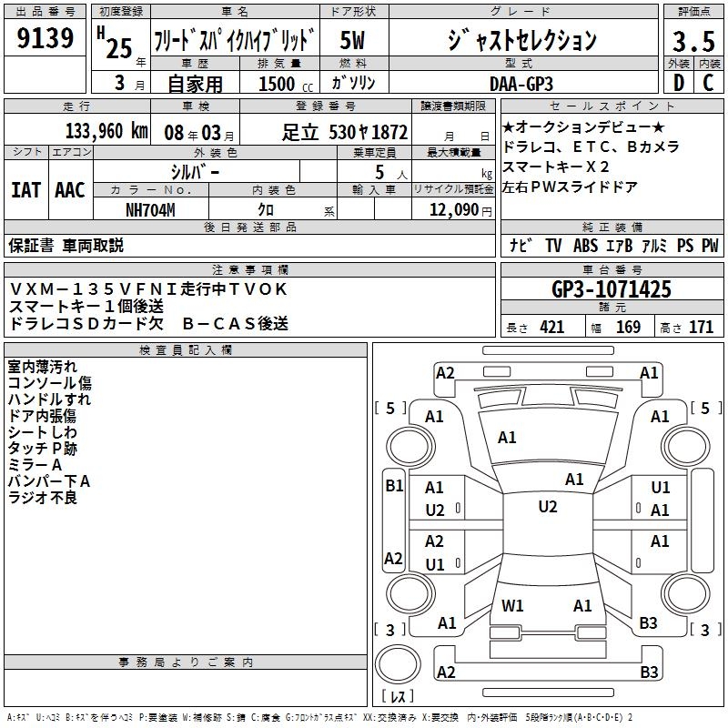Image resolution: width=728 pixels, height=728 pixels.
Task: Click the ★オークションデビュー★ sales point
Action: 584,126
